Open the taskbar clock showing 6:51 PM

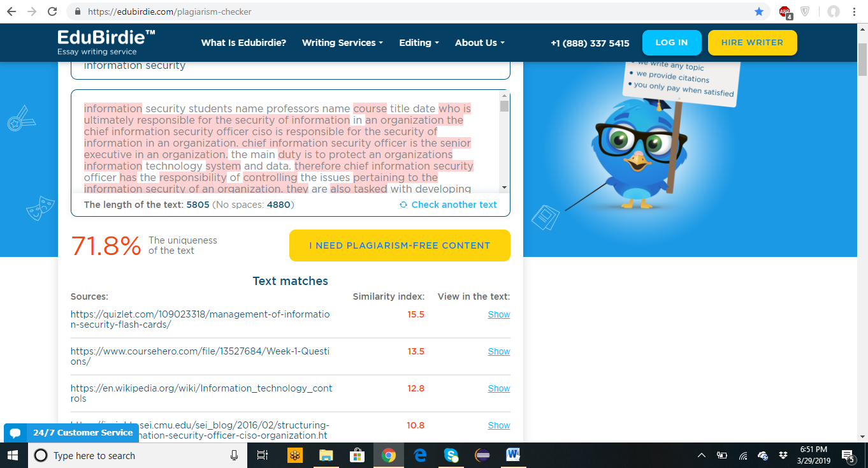click(x=814, y=455)
